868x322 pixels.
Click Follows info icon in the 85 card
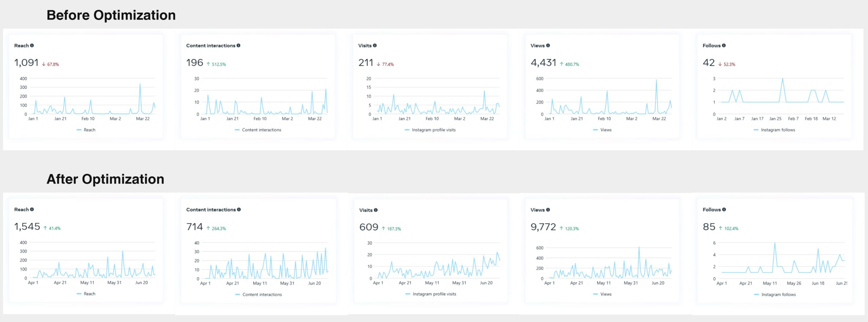pyautogui.click(x=724, y=210)
